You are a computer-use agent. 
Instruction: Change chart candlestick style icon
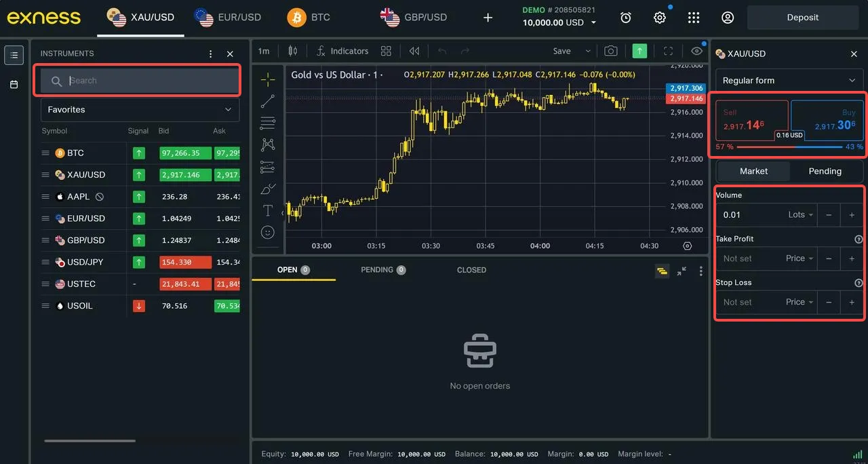pos(293,51)
